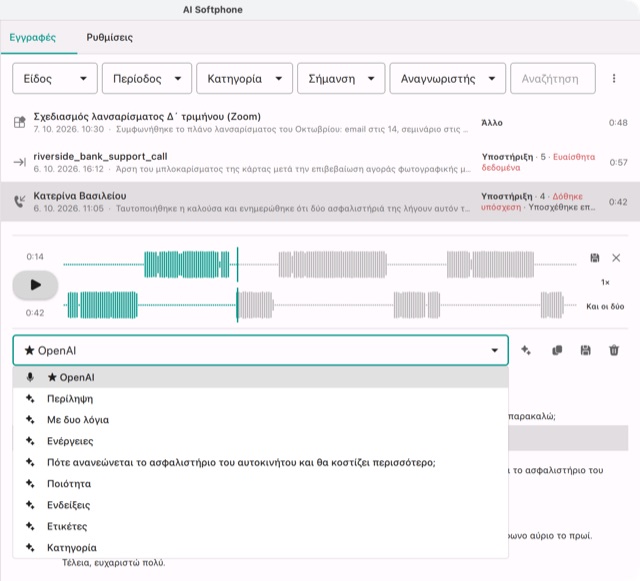This screenshot has height=581, width=640.
Task: Select the Κατερίνα Βασιλείου recording
Action: click(x=320, y=202)
